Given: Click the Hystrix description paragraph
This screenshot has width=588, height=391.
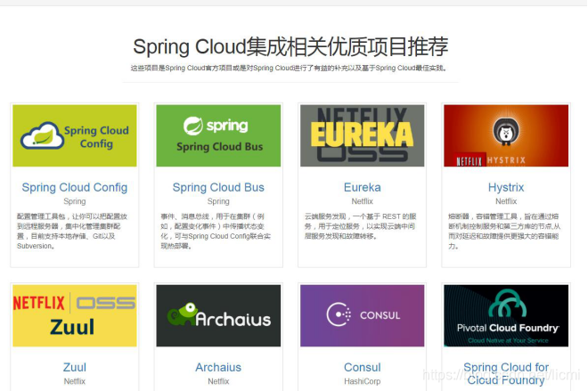Looking at the screenshot, I should pos(504,232).
